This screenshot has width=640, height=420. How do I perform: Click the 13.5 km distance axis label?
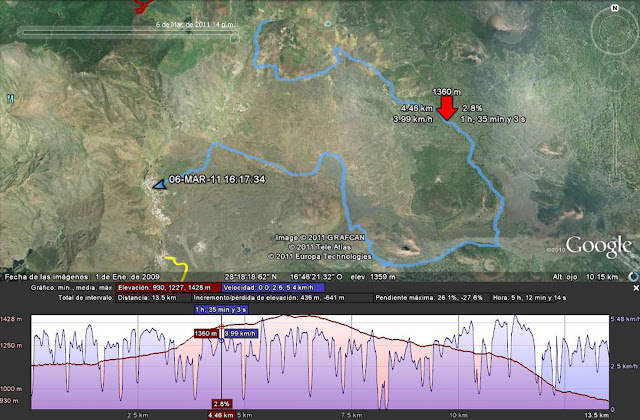click(596, 415)
